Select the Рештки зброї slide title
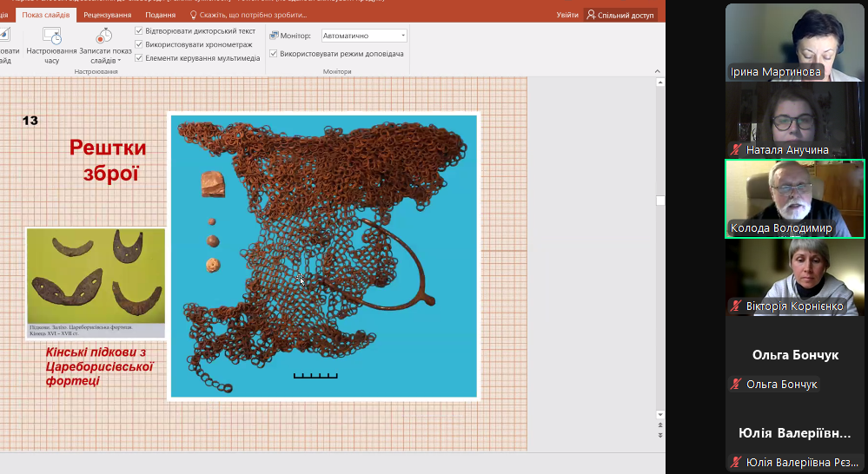The width and height of the screenshot is (868, 474). [109, 161]
